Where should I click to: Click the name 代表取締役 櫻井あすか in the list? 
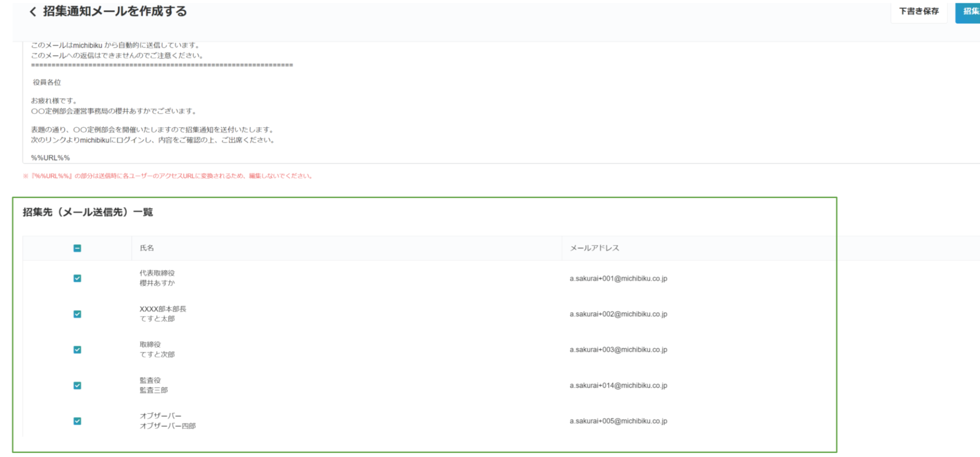click(x=157, y=278)
